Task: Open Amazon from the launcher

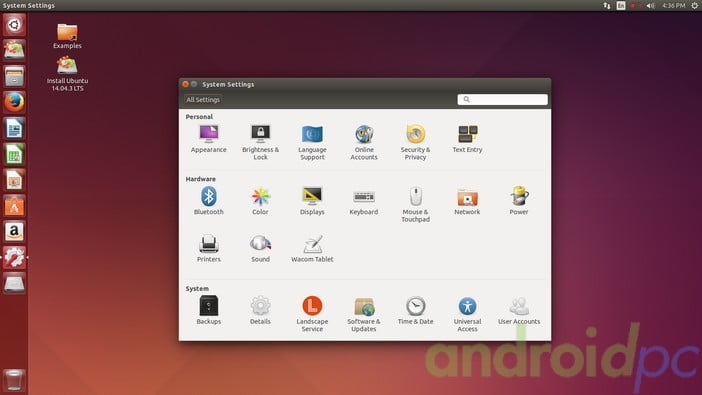Action: (14, 232)
